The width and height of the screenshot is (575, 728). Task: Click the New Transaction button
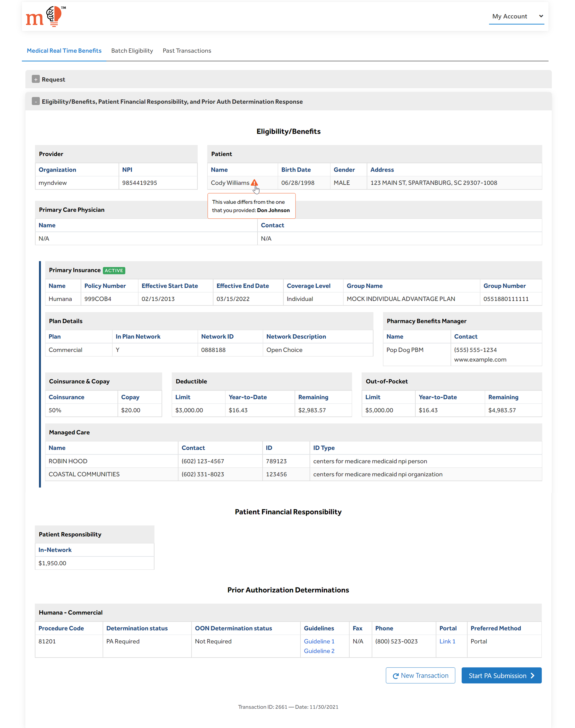[x=420, y=676]
